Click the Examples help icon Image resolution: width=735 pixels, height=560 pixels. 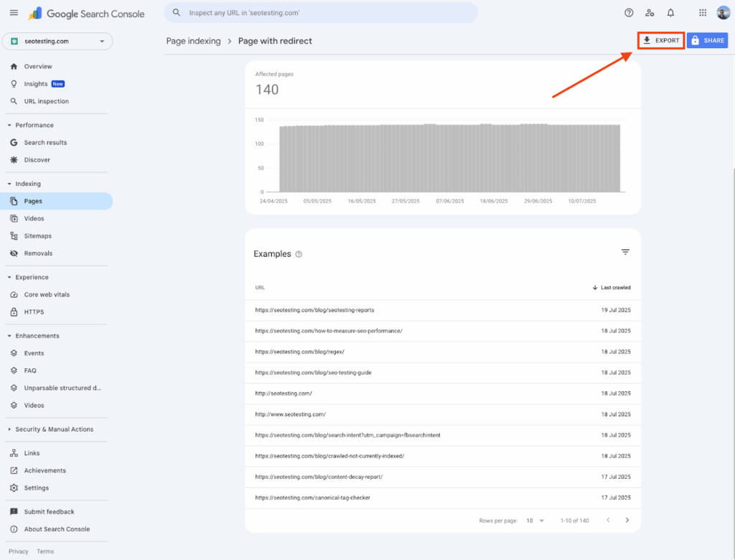click(x=299, y=254)
